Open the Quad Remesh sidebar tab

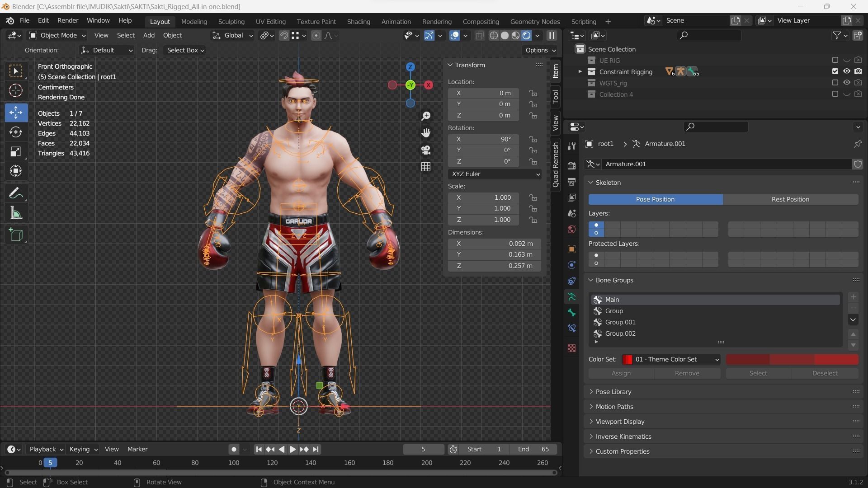tap(556, 165)
